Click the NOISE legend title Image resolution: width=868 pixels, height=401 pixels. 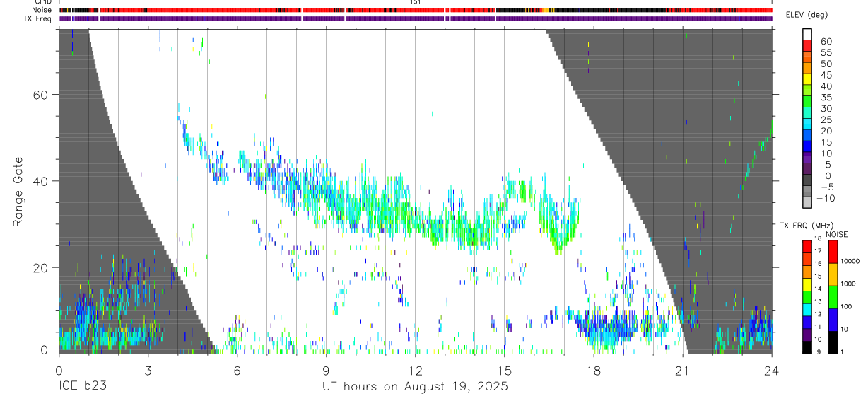tap(837, 235)
